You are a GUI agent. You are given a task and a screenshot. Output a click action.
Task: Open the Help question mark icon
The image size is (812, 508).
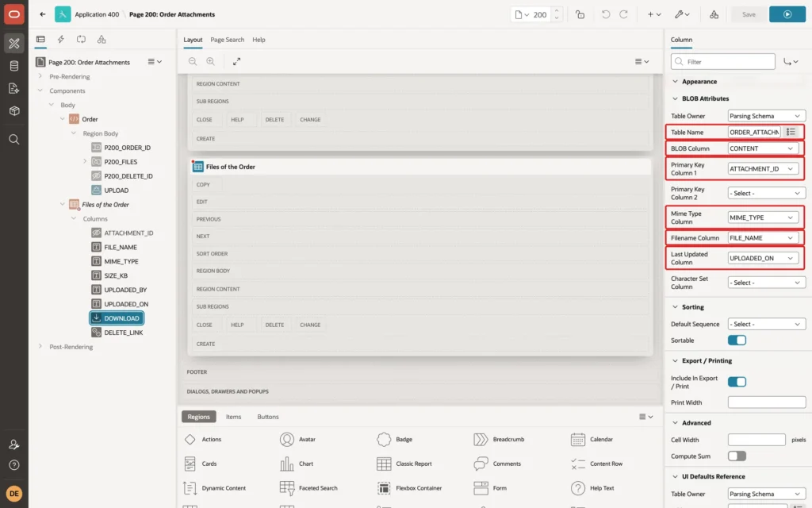pyautogui.click(x=14, y=465)
